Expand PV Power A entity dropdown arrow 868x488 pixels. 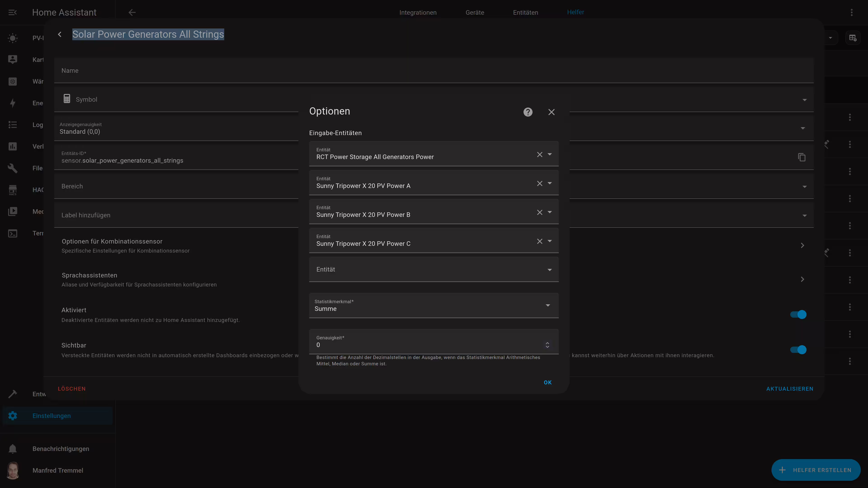click(550, 183)
